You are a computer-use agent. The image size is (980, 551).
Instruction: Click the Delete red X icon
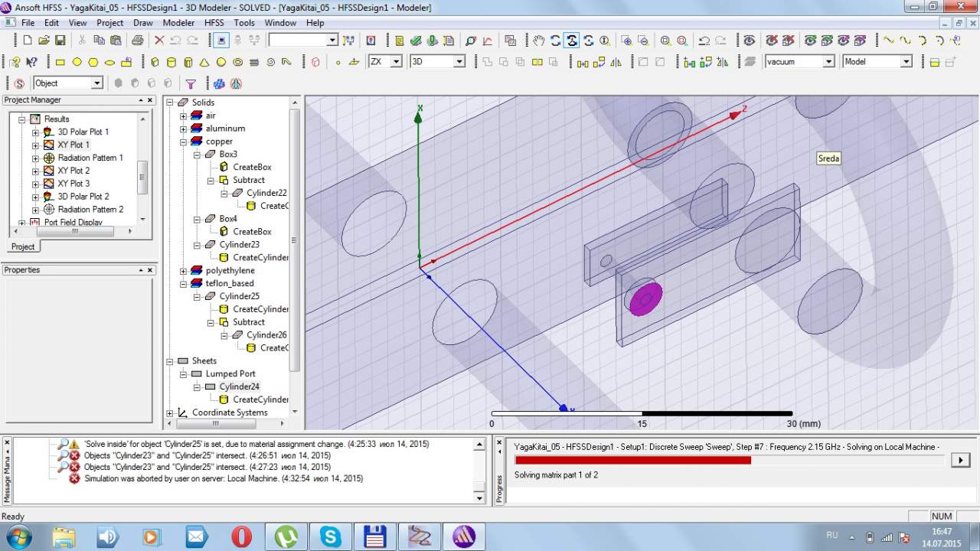159,41
